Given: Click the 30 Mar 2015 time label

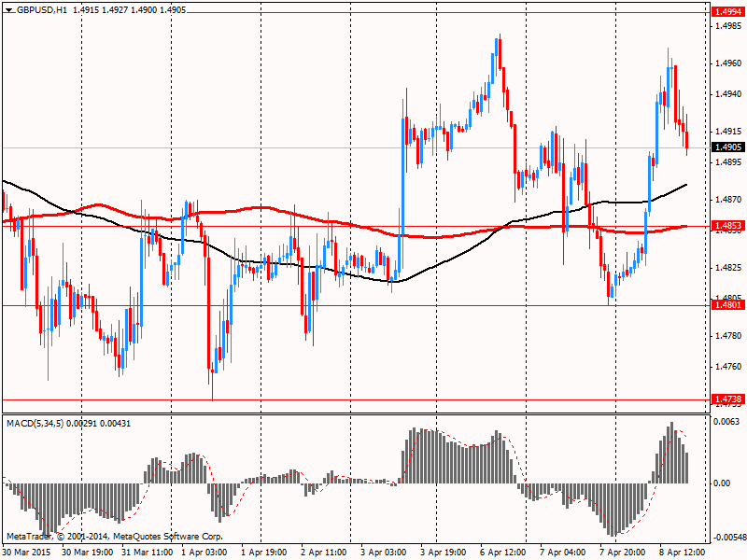Looking at the screenshot, I should coord(27,553).
